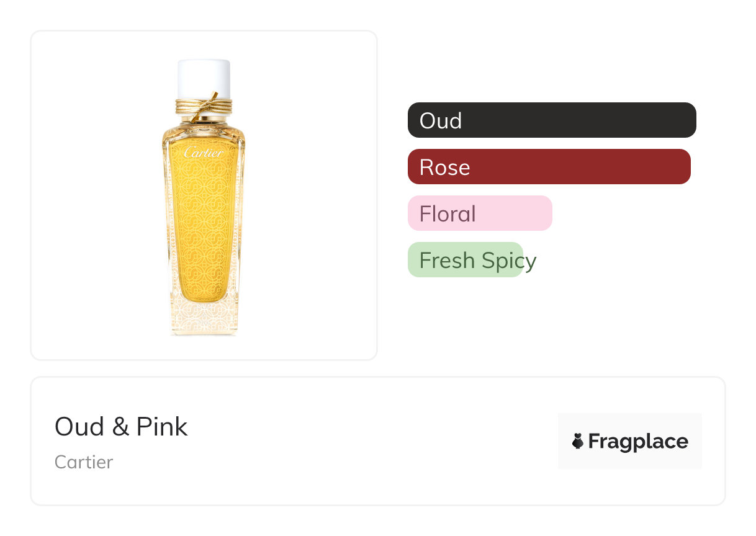Click the white cap of the bottle
This screenshot has height=536, width=756.
[204, 79]
